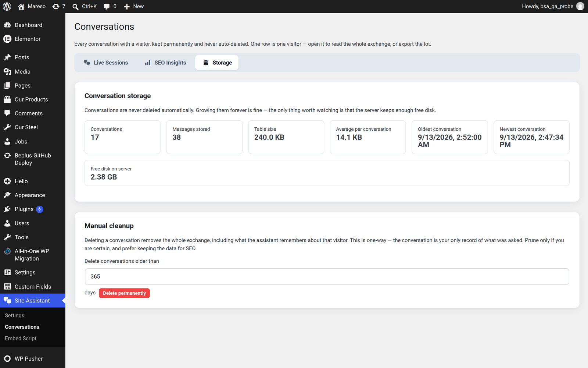Click the Conversations count value 17
This screenshot has width=588, height=368.
tap(95, 138)
